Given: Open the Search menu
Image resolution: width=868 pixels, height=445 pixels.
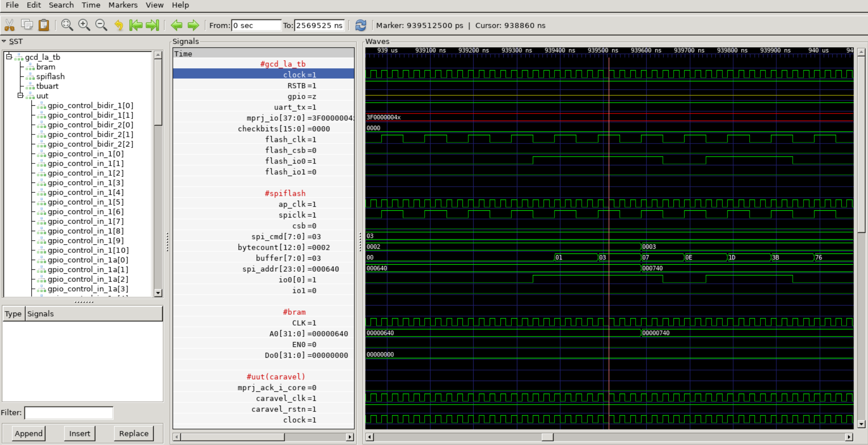Looking at the screenshot, I should pyautogui.click(x=61, y=5).
